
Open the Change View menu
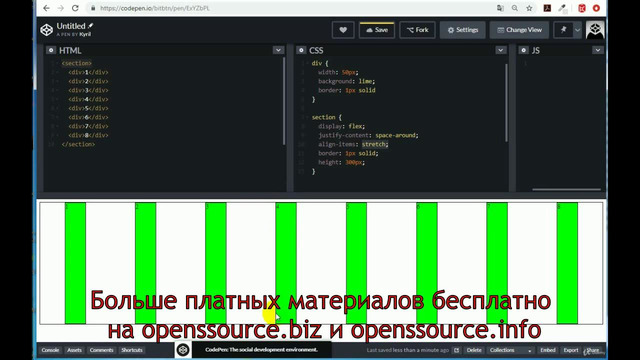(519, 30)
